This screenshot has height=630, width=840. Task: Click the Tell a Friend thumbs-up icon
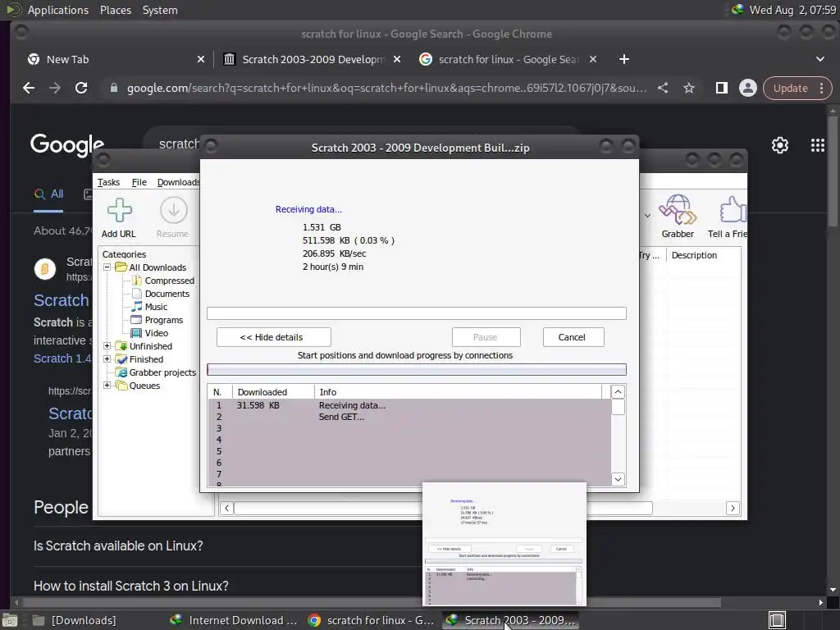(733, 209)
